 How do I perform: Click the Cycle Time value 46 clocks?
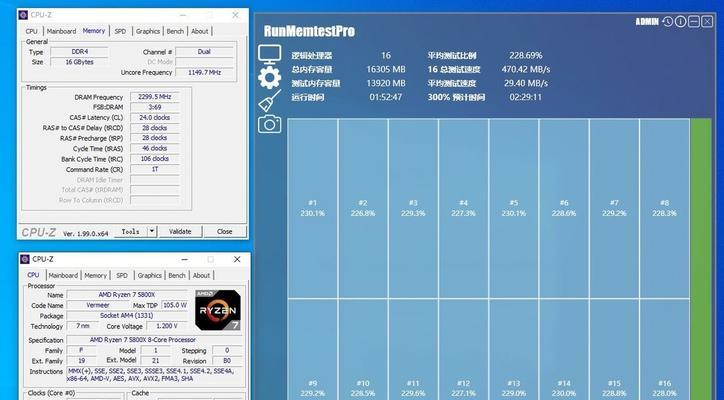[x=155, y=148]
